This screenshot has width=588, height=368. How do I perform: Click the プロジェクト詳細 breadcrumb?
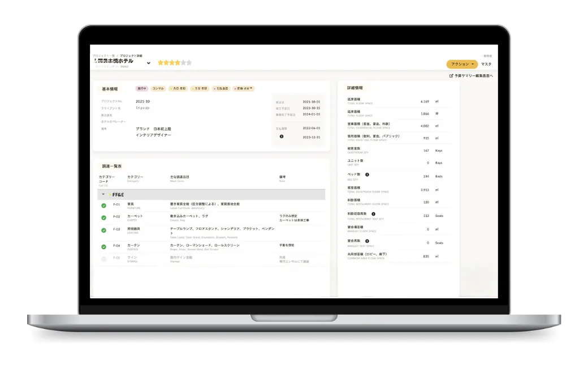[131, 55]
